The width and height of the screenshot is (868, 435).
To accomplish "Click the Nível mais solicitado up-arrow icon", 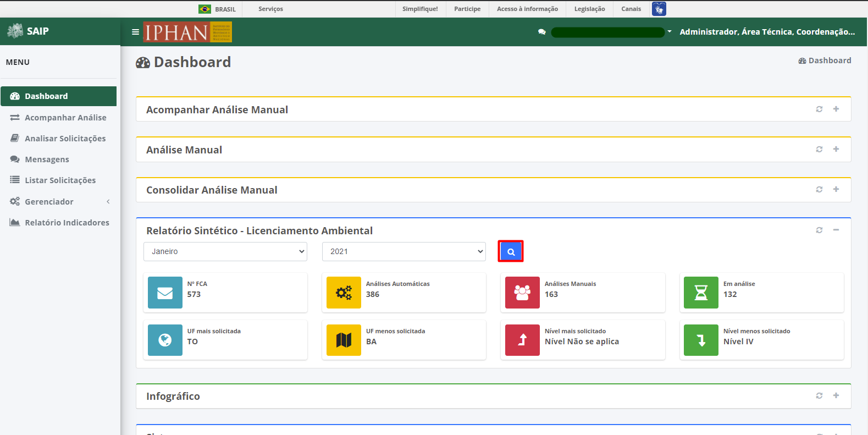I will [522, 340].
